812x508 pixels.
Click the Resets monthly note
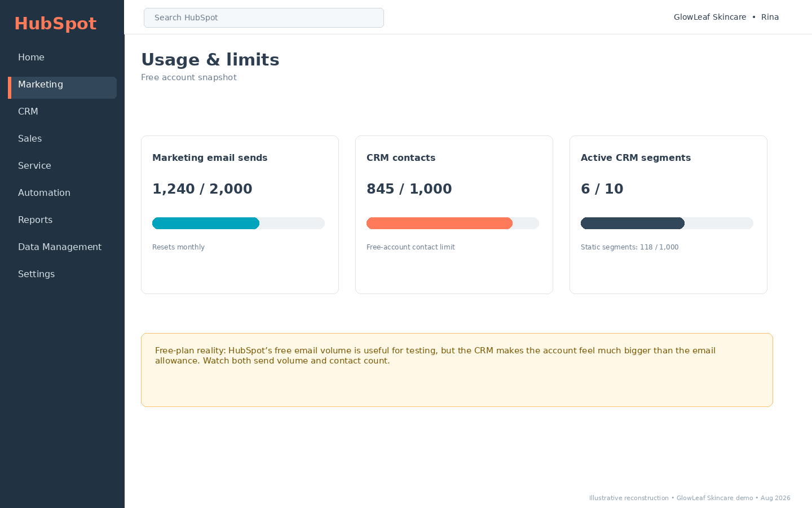tap(178, 247)
